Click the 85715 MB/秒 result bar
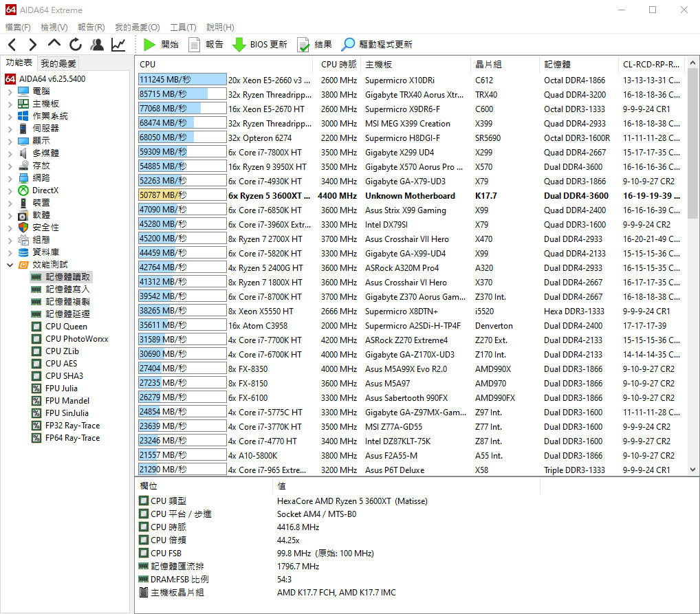This screenshot has width=700, height=614. (x=182, y=94)
